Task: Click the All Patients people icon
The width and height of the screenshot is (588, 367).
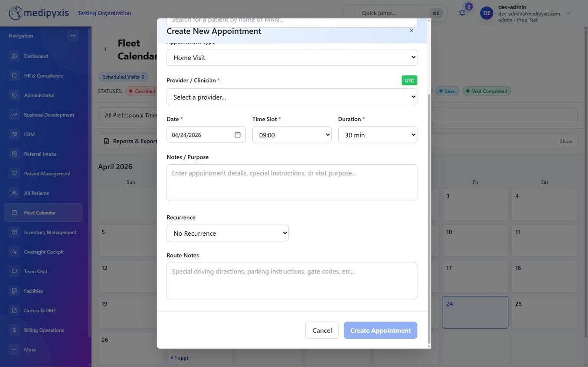Action: click(x=14, y=193)
